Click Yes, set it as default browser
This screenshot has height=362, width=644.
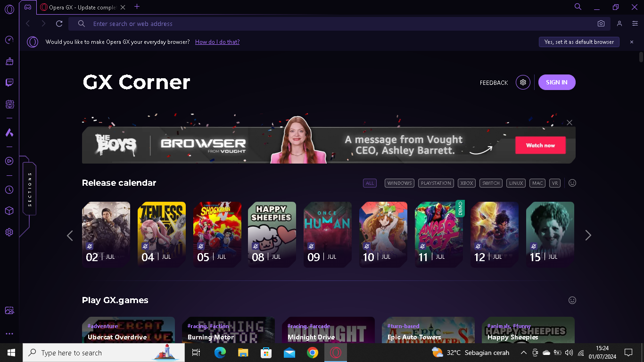579,42
